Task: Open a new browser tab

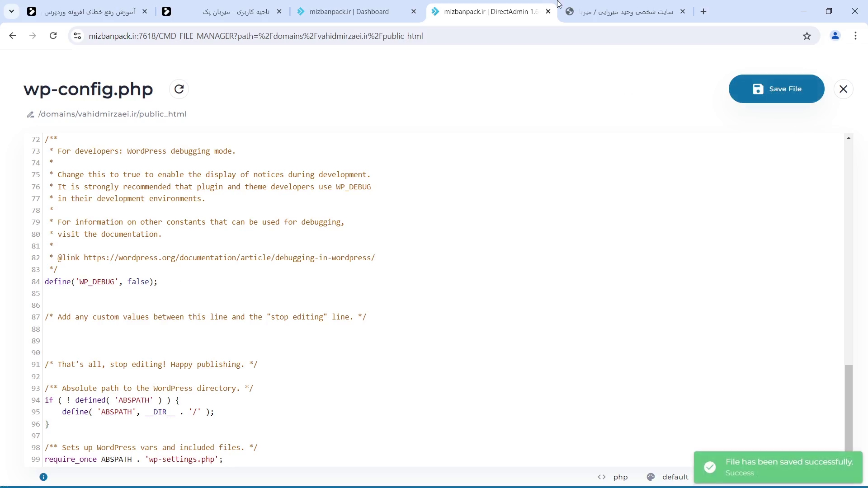Action: point(703,12)
